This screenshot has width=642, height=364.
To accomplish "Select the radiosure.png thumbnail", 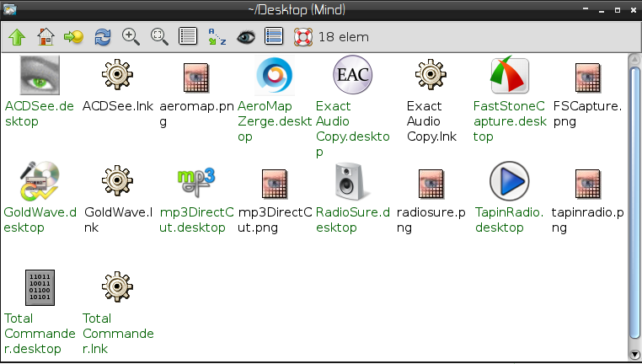I will coord(431,184).
